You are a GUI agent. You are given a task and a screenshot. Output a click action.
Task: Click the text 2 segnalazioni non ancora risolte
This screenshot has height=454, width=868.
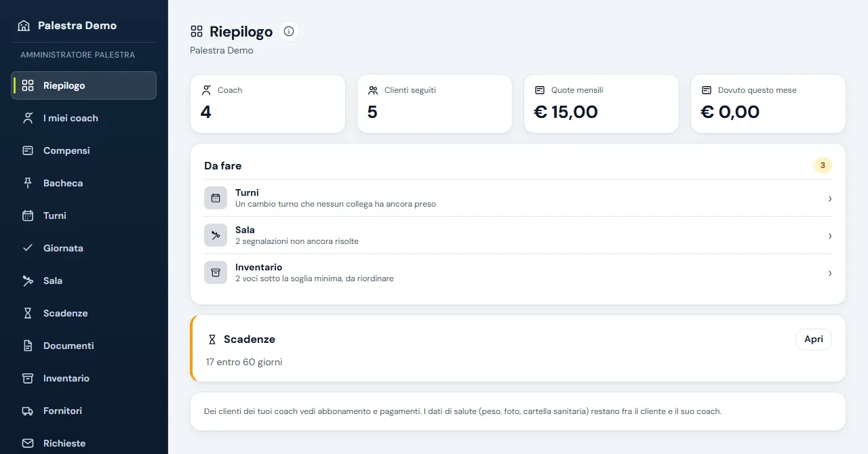click(x=297, y=241)
